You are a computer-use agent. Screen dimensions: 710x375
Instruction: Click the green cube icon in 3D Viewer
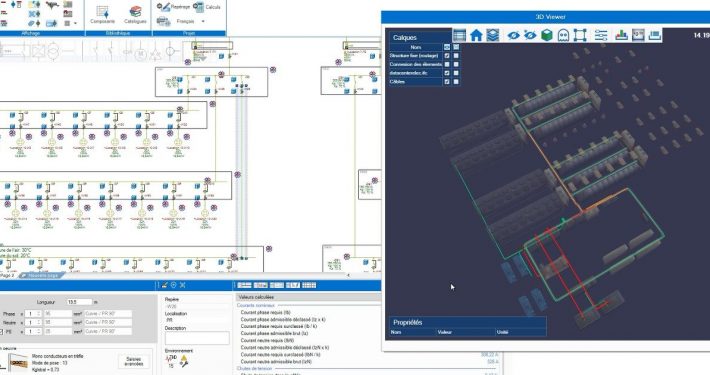coord(547,35)
